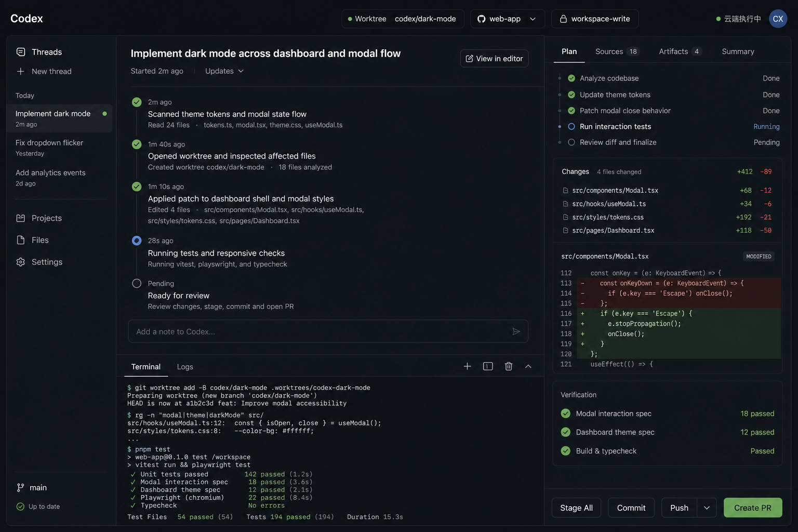
Task: Split the terminal panel
Action: click(488, 366)
